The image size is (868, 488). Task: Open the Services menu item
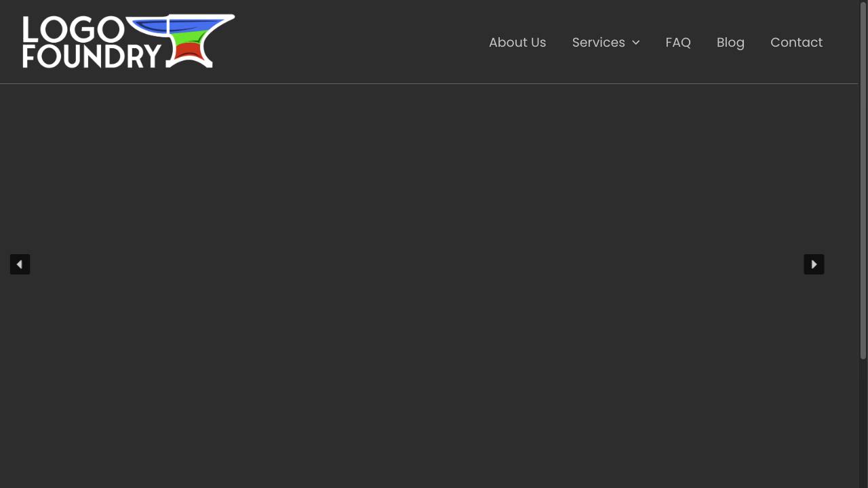point(598,42)
